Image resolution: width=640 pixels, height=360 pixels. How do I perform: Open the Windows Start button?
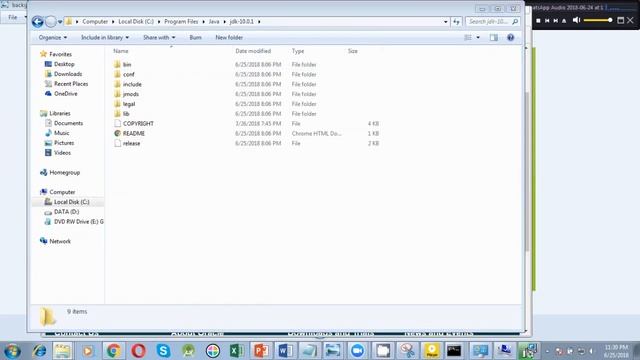click(x=12, y=351)
